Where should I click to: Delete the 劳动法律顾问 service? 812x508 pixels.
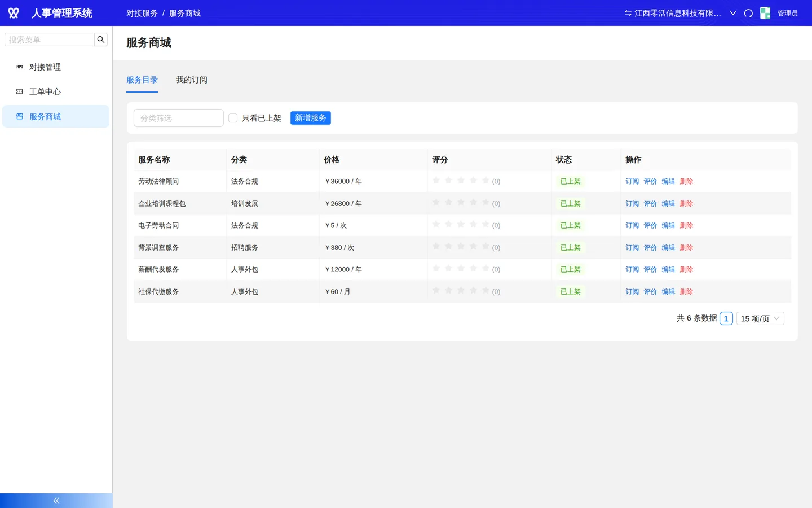tap(686, 181)
